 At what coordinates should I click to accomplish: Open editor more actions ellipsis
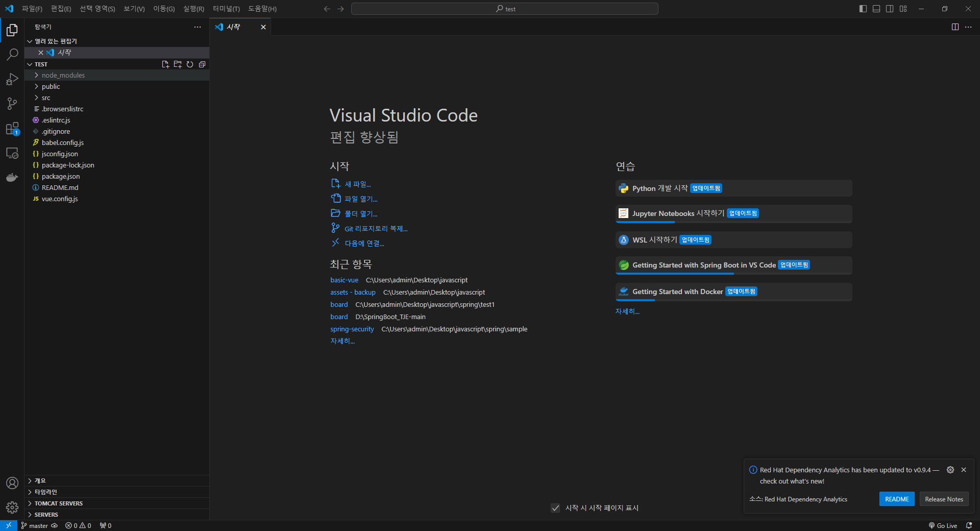(x=968, y=27)
